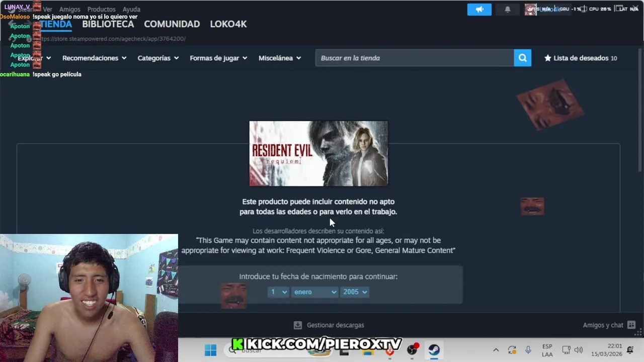Focus the Buscar en la tienda field
This screenshot has height=362, width=644.
(x=415, y=58)
